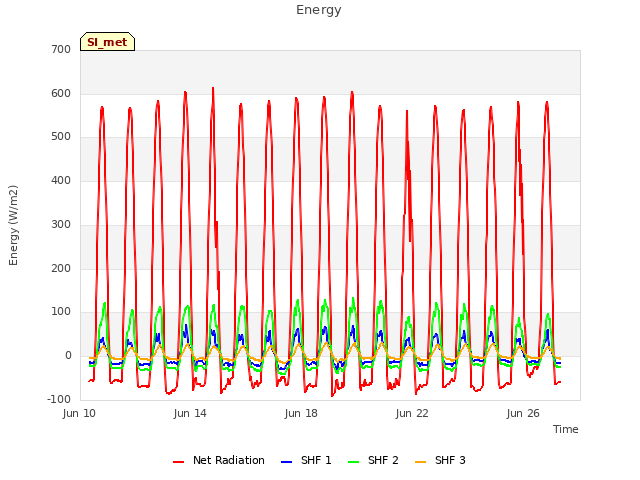This screenshot has height=480, width=640.
Task: Click the 700 y-axis tick label
Action: click(x=61, y=49)
